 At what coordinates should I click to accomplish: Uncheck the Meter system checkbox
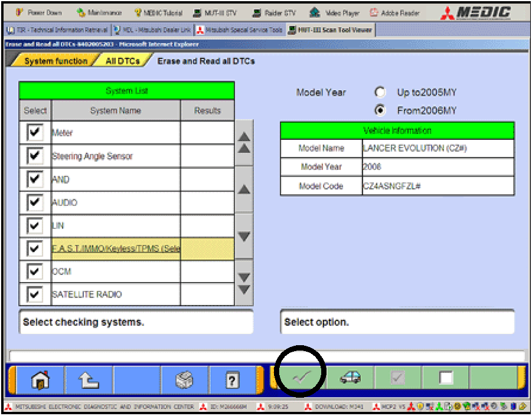[35, 133]
